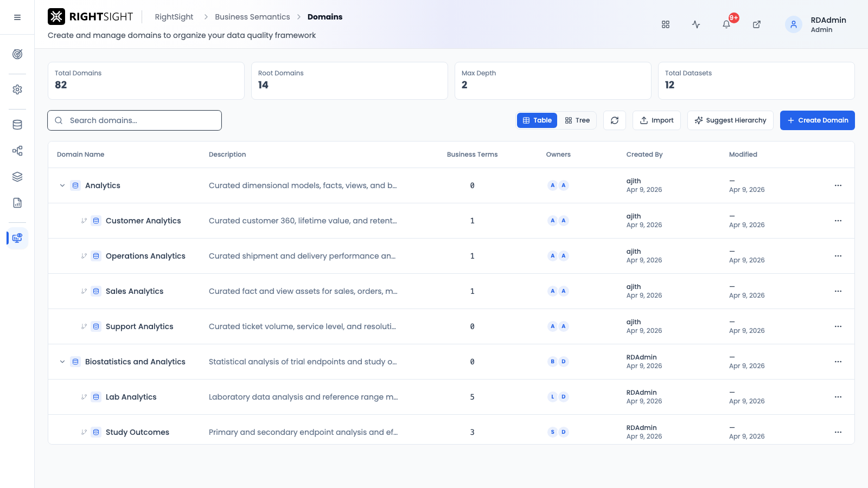Collapse the Analytics domain row

click(62, 185)
